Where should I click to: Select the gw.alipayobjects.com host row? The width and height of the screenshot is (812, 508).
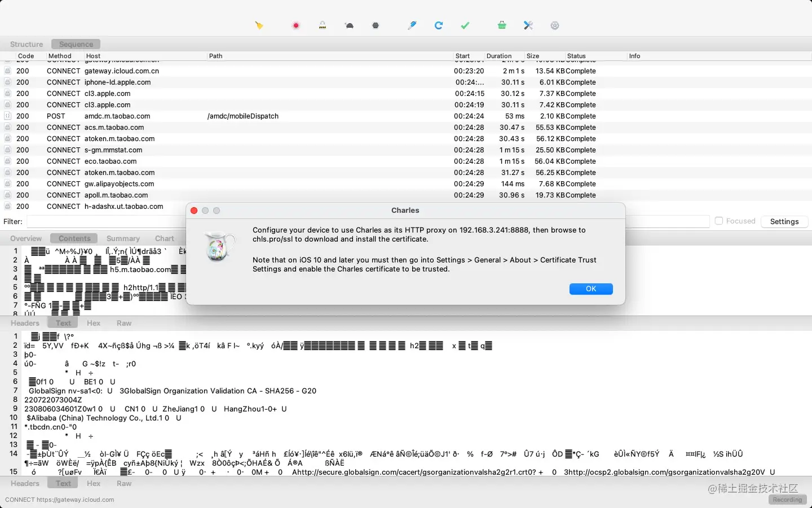(x=120, y=184)
